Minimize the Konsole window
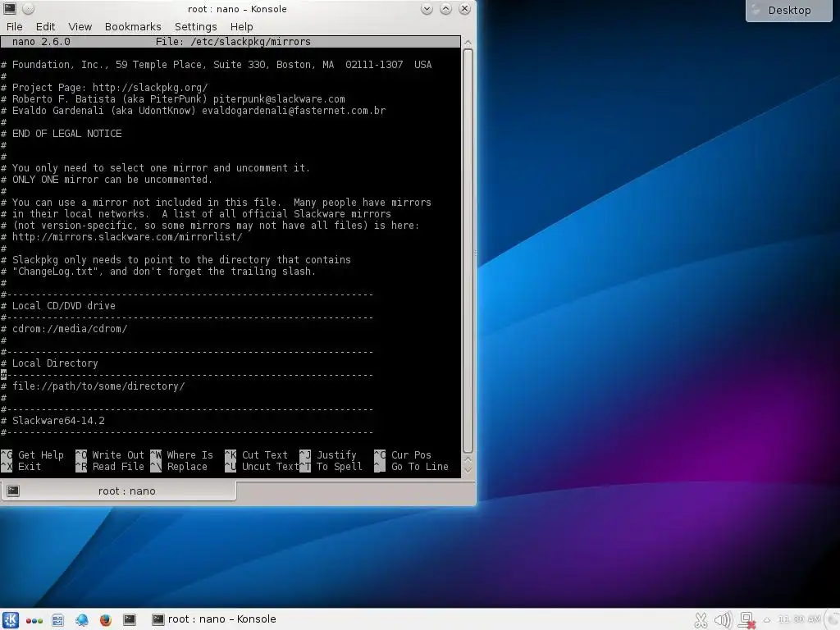840x630 pixels. [x=427, y=8]
